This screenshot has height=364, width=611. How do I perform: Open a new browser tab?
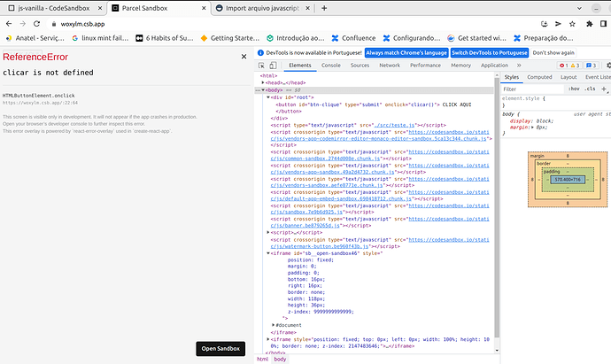(324, 8)
